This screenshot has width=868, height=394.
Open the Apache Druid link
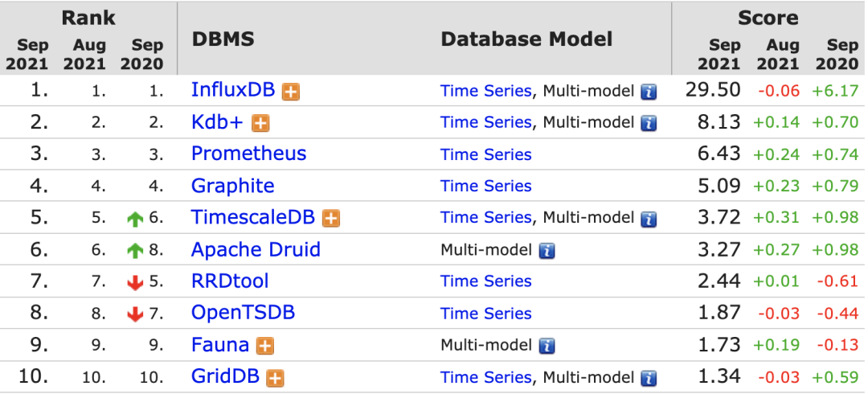click(x=256, y=250)
